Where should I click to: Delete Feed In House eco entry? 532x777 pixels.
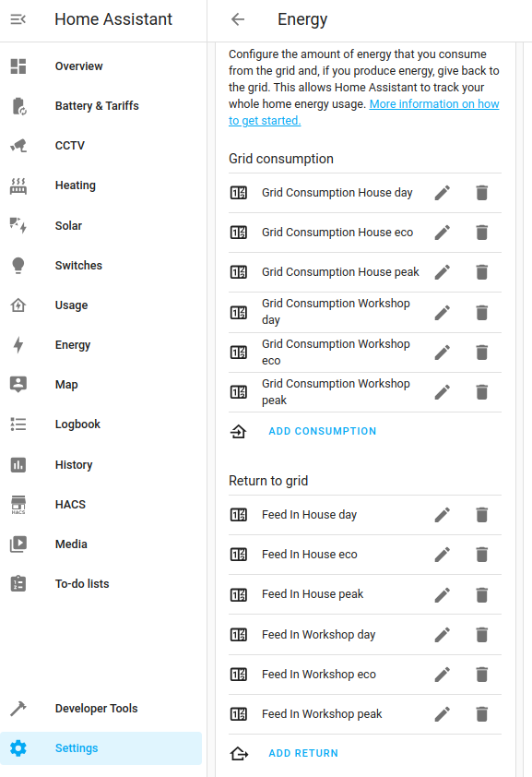click(x=482, y=555)
